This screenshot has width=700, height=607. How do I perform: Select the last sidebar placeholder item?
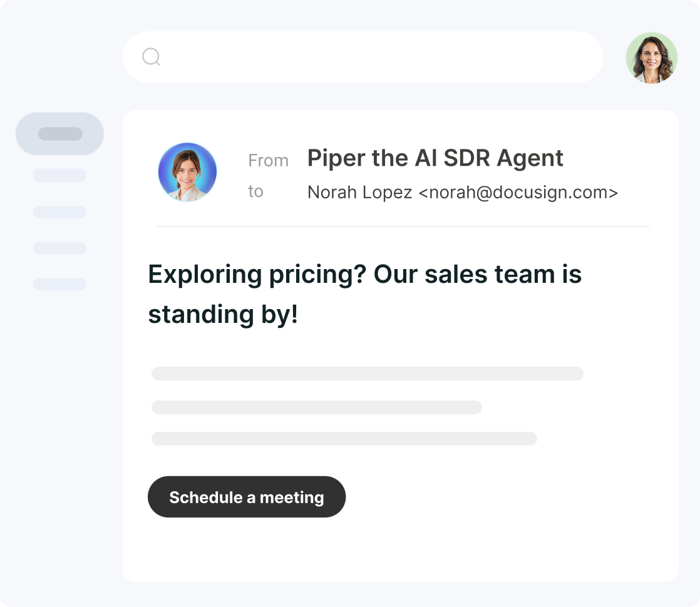click(x=60, y=284)
